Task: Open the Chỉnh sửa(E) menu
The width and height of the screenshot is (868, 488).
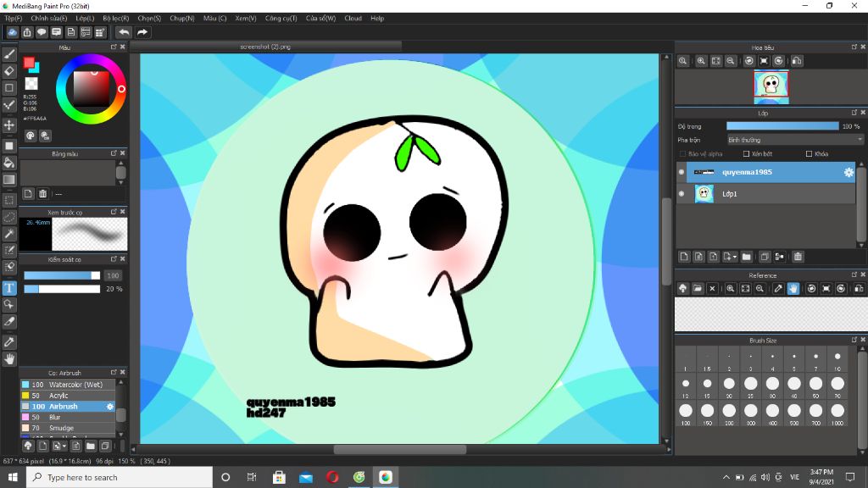Action: point(48,19)
